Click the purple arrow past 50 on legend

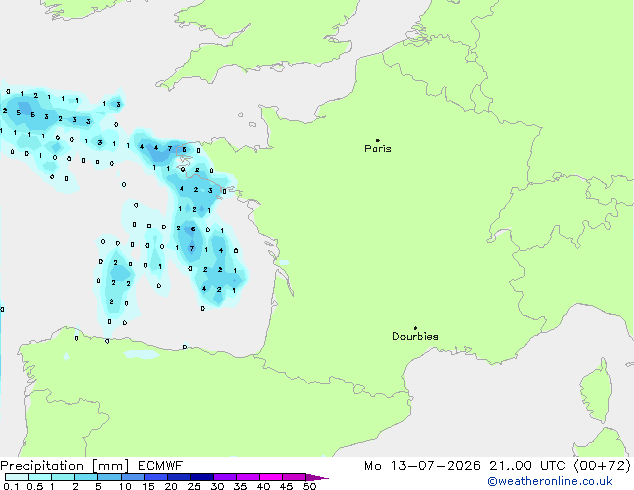click(317, 477)
